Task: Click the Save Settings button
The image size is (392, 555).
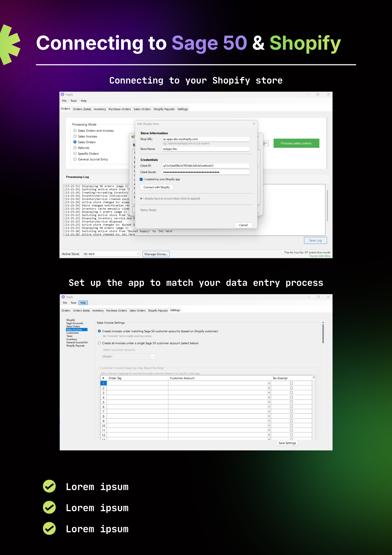Action: coord(287,443)
